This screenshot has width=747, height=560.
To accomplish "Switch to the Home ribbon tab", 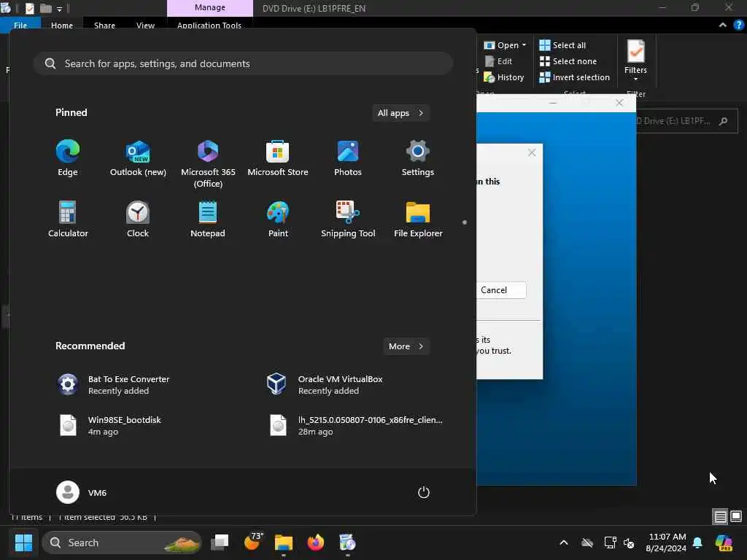I will click(x=62, y=26).
